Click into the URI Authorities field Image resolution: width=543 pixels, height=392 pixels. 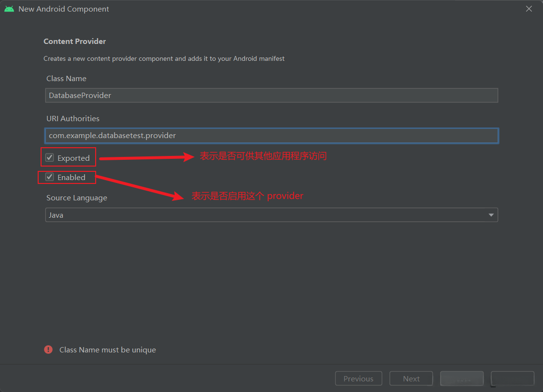coord(271,136)
